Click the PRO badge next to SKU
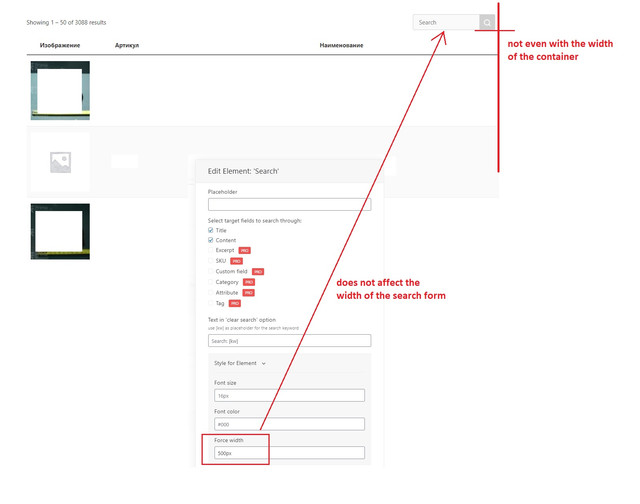The width and height of the screenshot is (640, 504). tap(236, 261)
